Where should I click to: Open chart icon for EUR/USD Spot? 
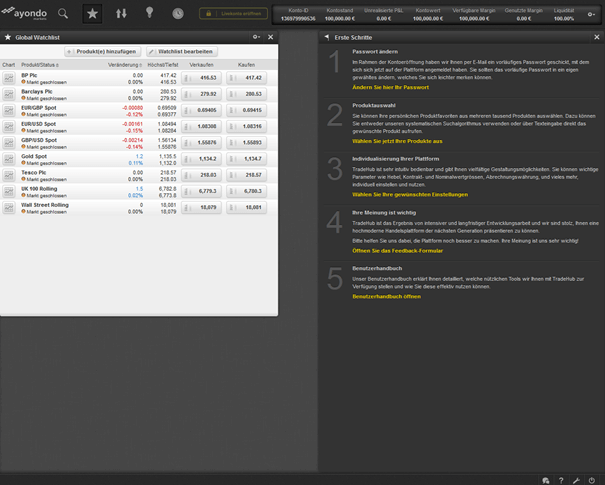coord(8,127)
